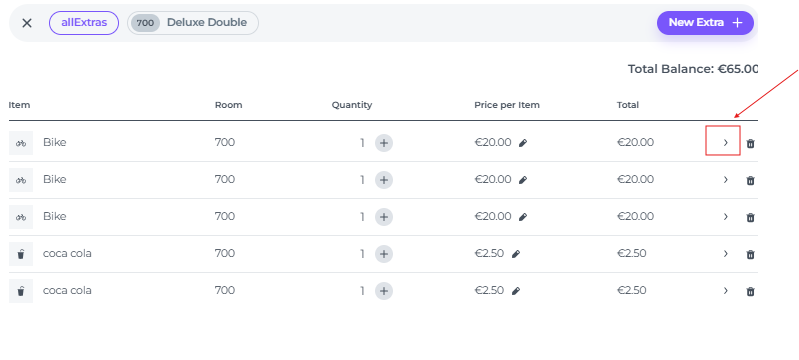Select the 700 Deluxe Double room chip

(193, 23)
